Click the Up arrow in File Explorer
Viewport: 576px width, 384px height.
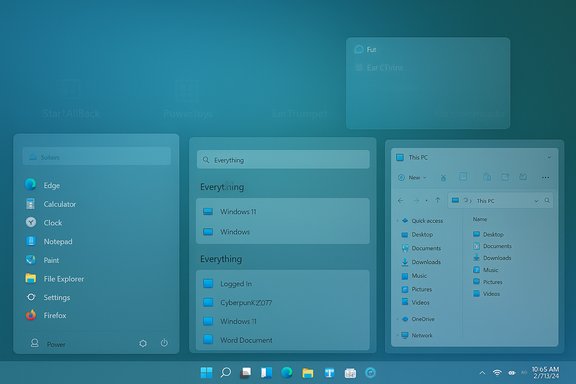pyautogui.click(x=438, y=200)
